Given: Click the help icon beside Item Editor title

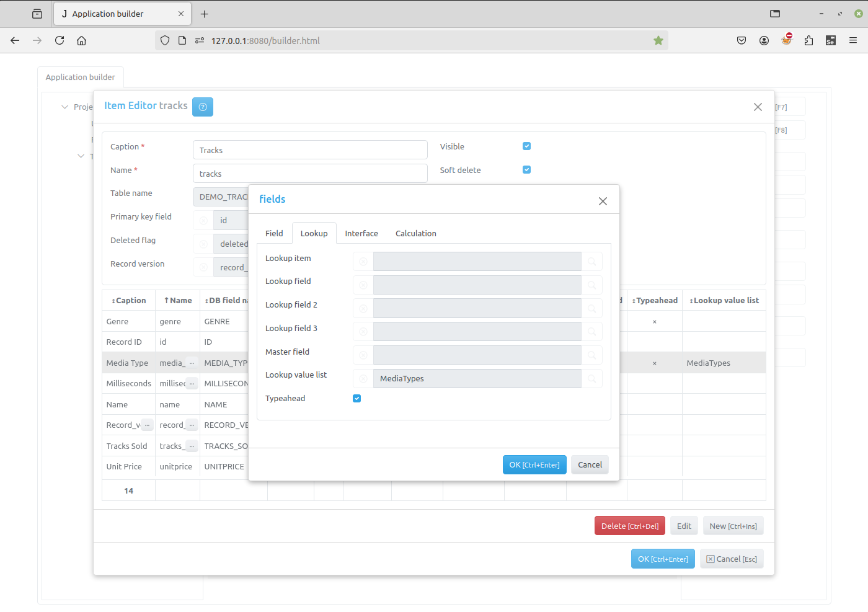Looking at the screenshot, I should (203, 107).
